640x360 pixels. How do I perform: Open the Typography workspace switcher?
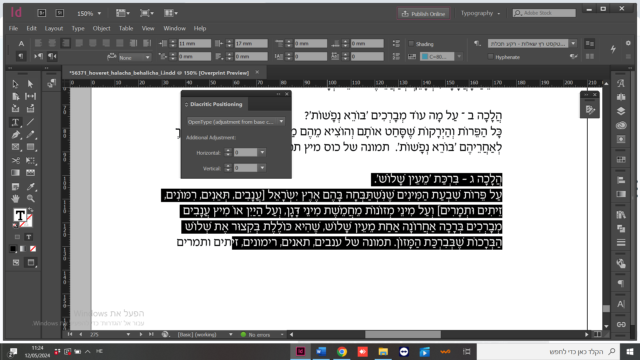point(480,13)
